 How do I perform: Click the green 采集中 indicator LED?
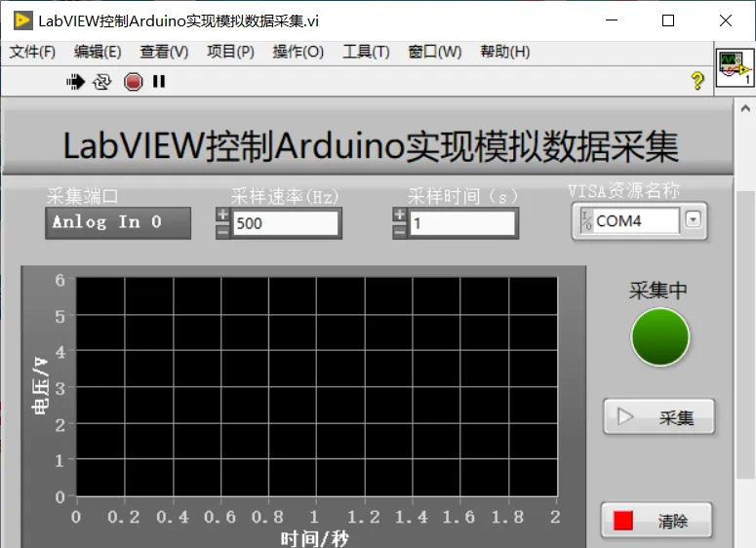(660, 337)
